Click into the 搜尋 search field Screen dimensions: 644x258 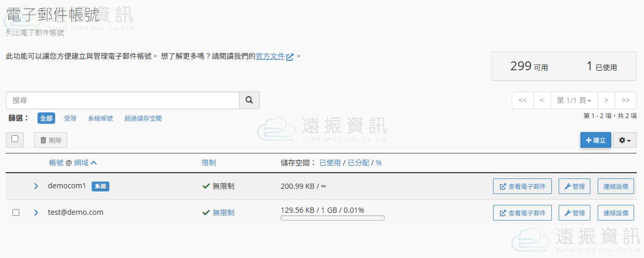(122, 100)
